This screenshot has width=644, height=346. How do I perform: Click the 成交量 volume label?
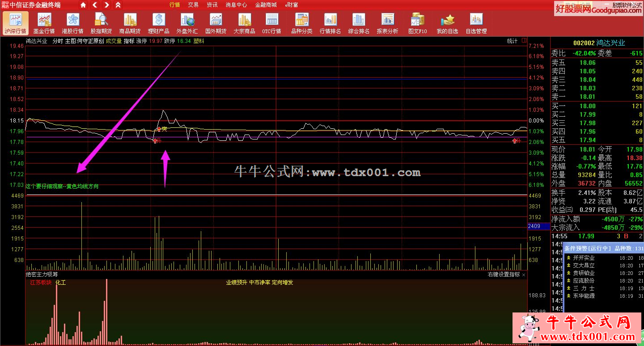[x=114, y=41]
